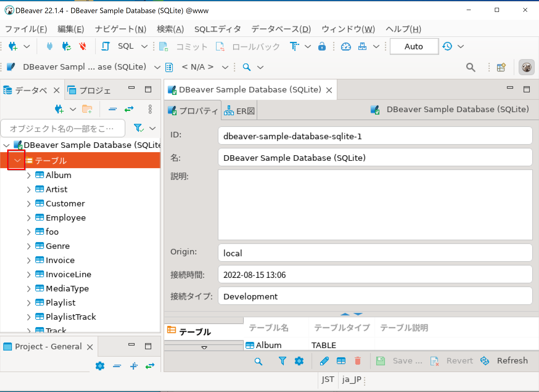Screen dimensions: 539x392
Task: Click search magnifier in bottom table toolbar
Action: click(258, 361)
